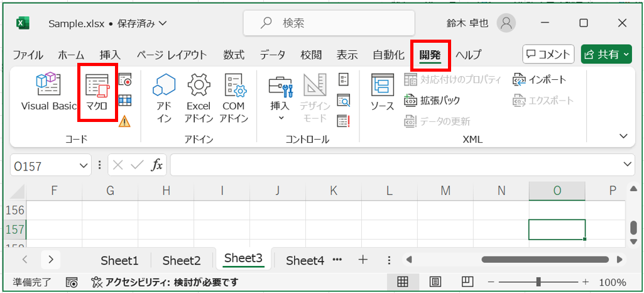The image size is (644, 293).
Task: Click cancel X in formula bar
Action: click(x=118, y=165)
